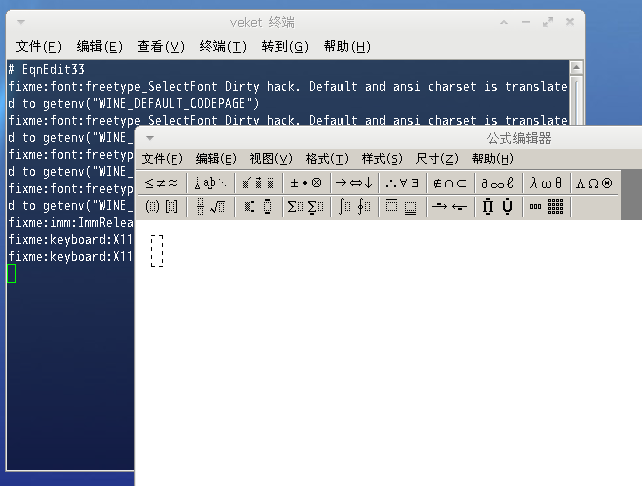642x486 pixels.
Task: Maximize the veket terminal window
Action: click(x=548, y=22)
